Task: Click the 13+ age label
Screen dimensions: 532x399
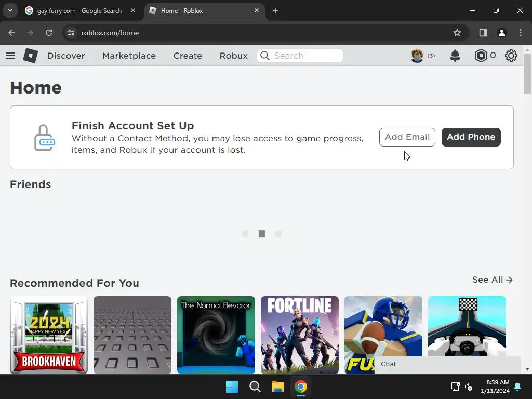Action: click(432, 56)
